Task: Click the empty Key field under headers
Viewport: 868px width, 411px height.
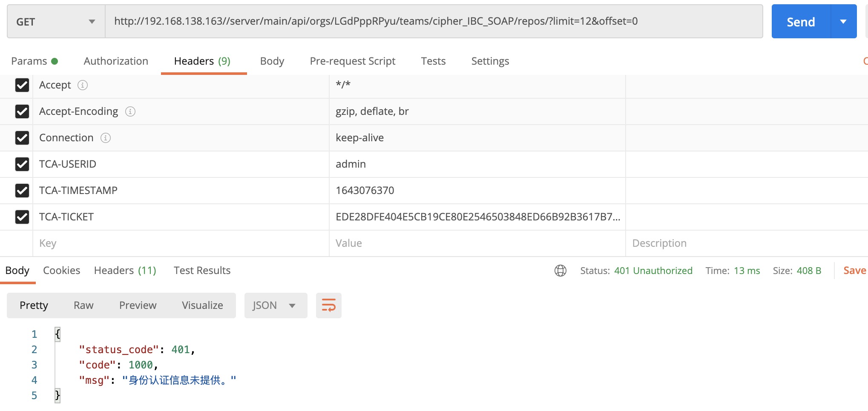Action: [x=128, y=243]
